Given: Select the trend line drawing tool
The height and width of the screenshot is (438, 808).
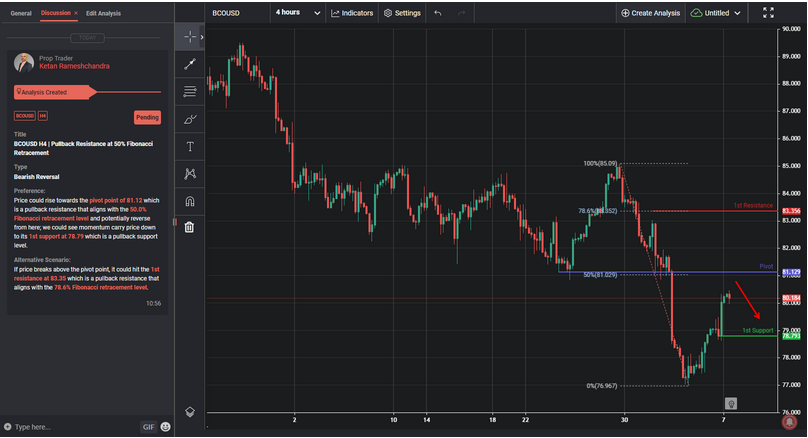Looking at the screenshot, I should pos(190,64).
